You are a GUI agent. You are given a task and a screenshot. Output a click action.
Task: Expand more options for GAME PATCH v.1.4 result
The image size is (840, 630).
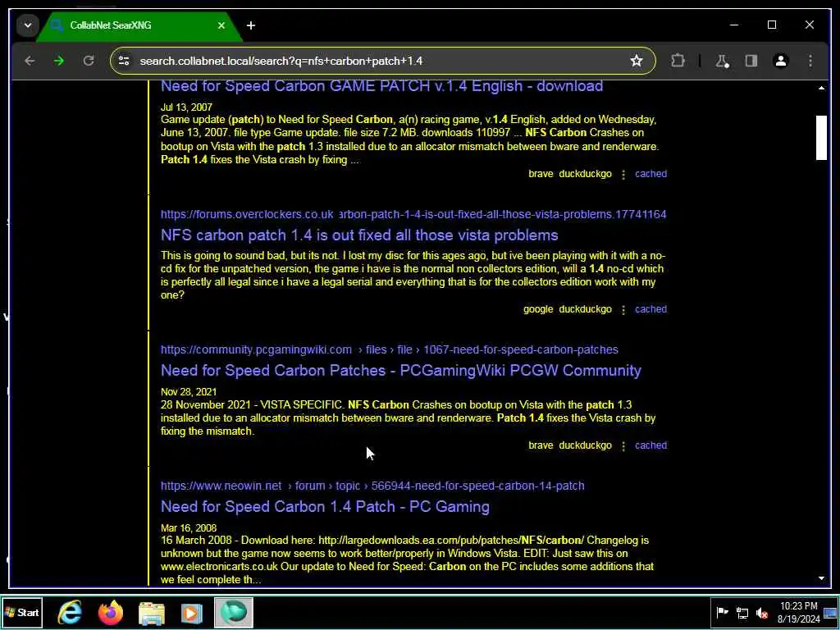pyautogui.click(x=623, y=175)
